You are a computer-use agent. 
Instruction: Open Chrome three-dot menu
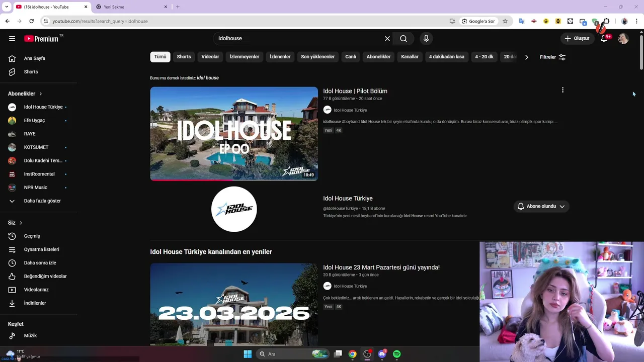(637, 21)
